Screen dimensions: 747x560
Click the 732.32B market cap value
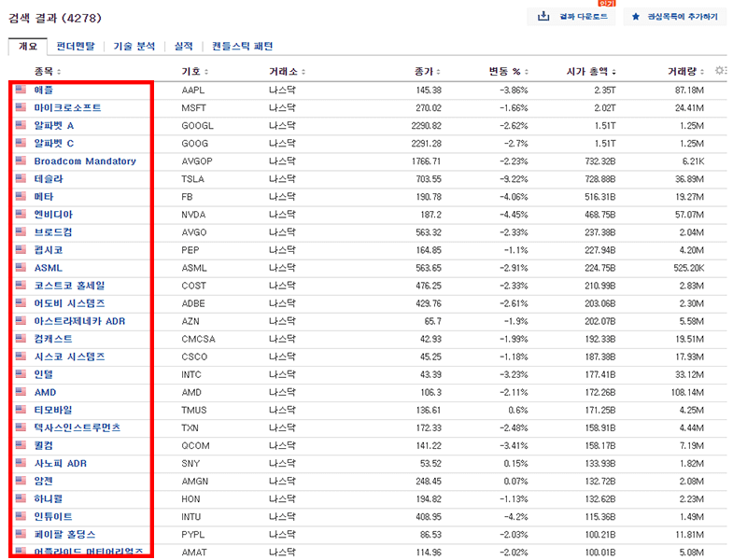[x=600, y=161]
